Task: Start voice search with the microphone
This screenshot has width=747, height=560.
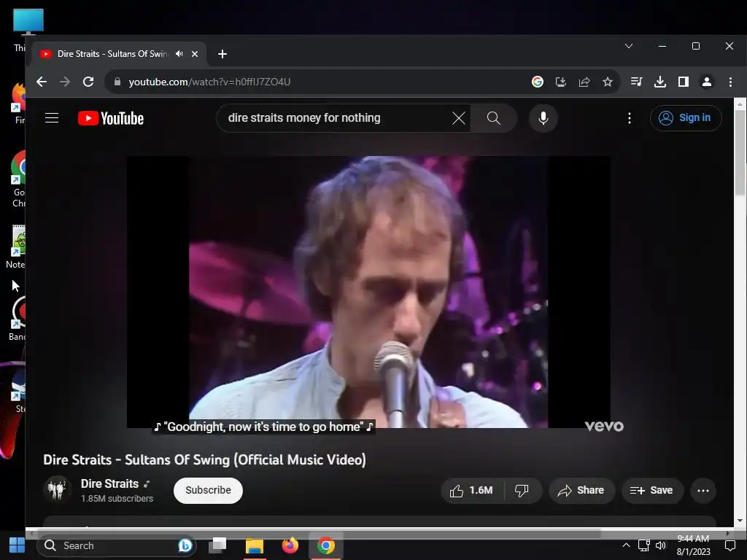Action: 543,118
